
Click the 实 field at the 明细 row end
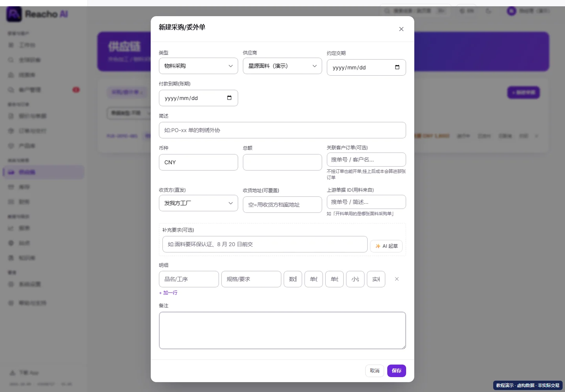pos(376,279)
